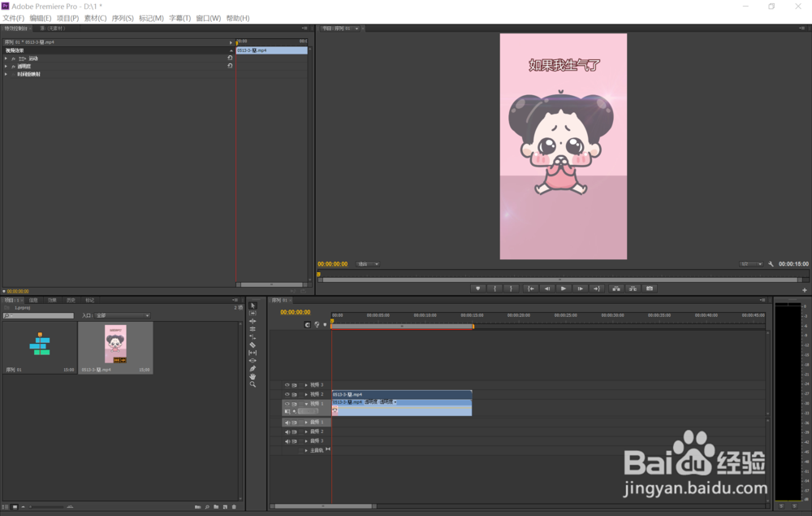Step back one frame
812x516 pixels.
coord(547,288)
